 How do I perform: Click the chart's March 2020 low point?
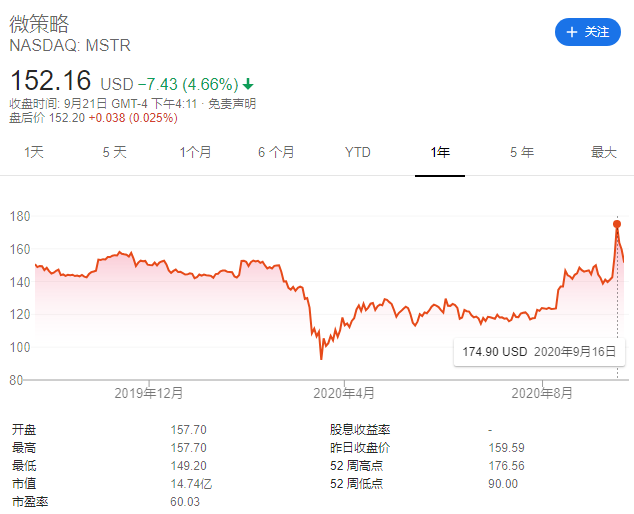pyautogui.click(x=321, y=359)
